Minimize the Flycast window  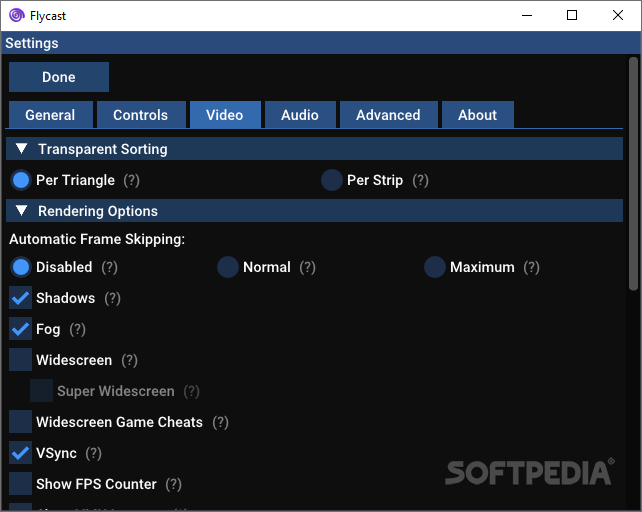pyautogui.click(x=527, y=16)
